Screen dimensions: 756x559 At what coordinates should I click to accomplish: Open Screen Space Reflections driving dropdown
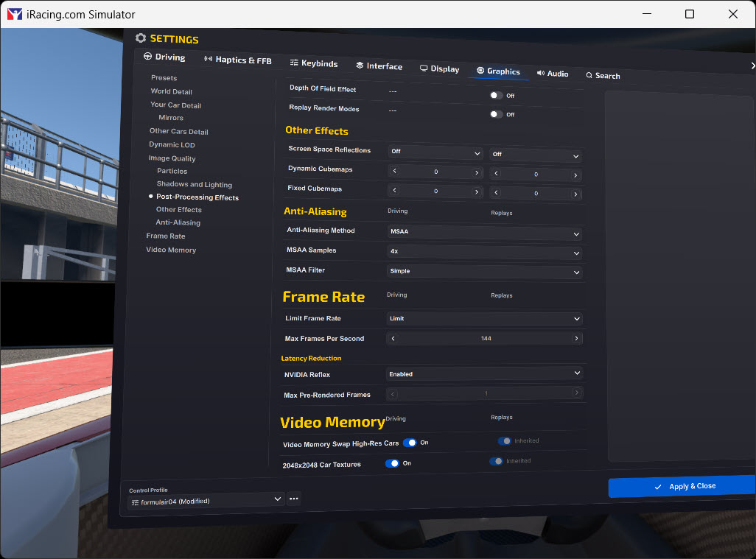pos(435,152)
